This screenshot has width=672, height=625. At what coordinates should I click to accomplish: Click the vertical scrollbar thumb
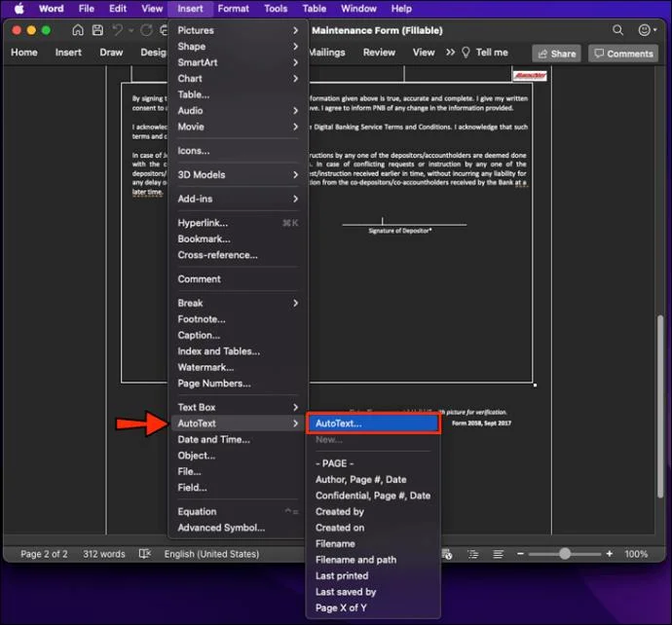[660, 406]
